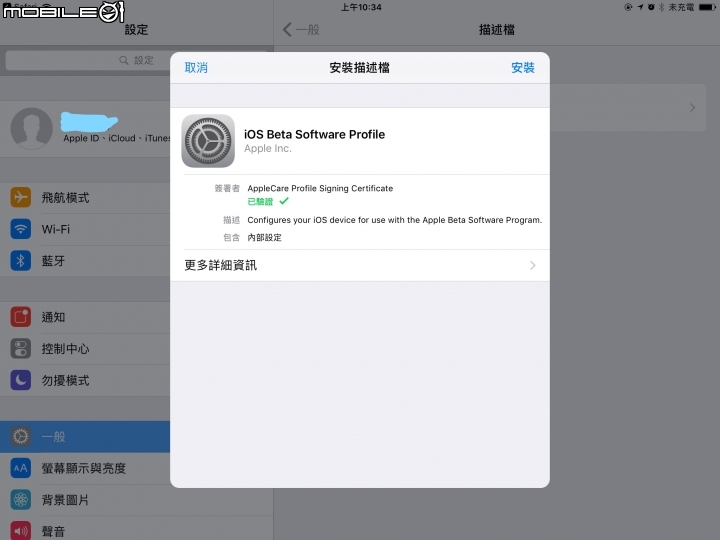Click the rotation lock status icon

pyautogui.click(x=628, y=7)
